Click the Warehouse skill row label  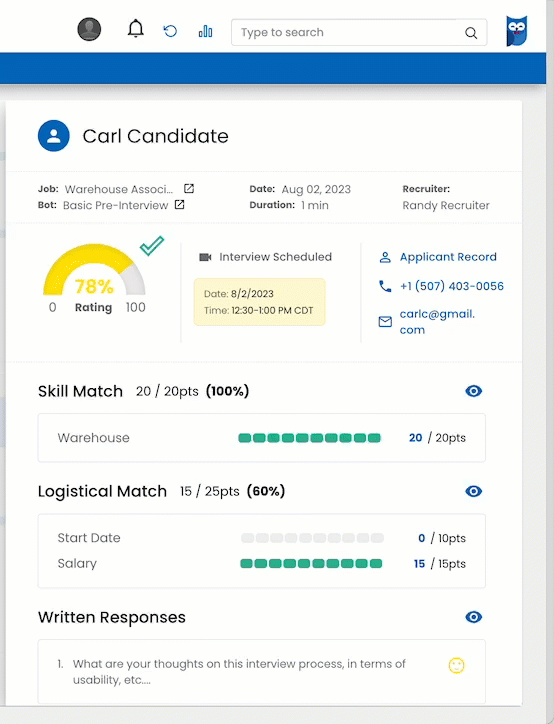click(x=94, y=438)
